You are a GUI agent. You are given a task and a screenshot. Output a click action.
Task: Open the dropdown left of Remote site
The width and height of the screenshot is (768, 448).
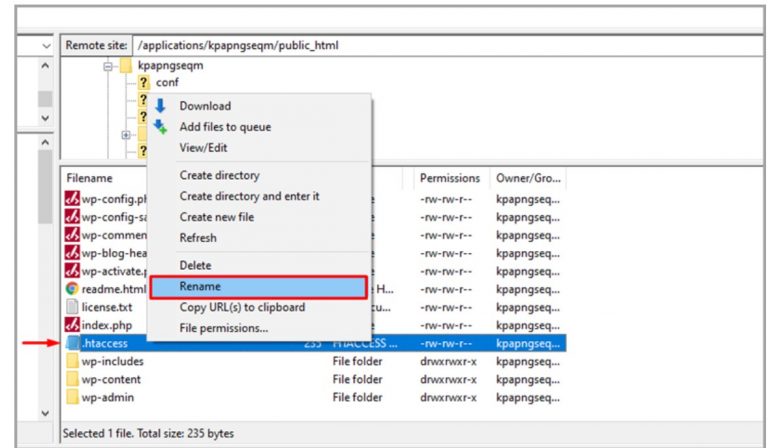point(46,46)
